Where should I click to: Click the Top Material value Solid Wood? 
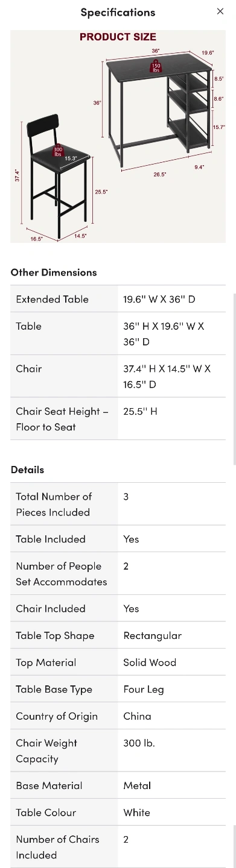150,662
